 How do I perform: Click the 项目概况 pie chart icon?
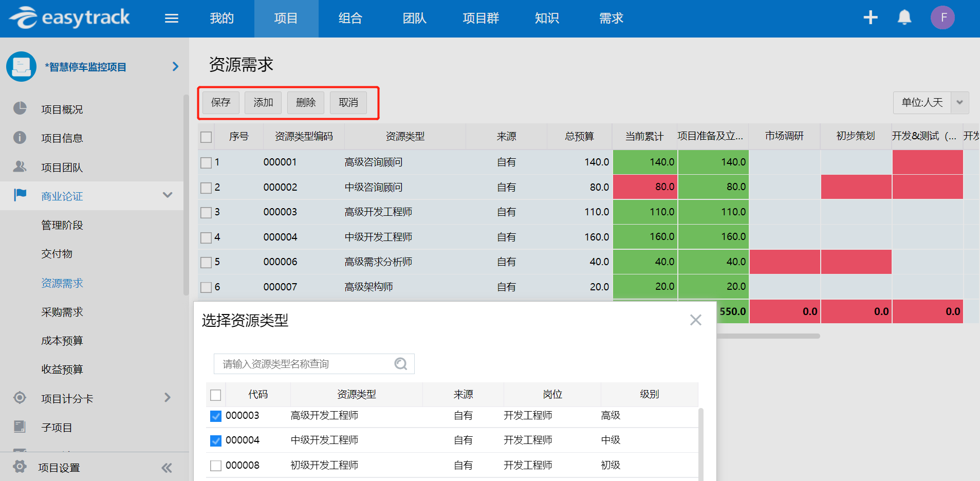tap(20, 109)
